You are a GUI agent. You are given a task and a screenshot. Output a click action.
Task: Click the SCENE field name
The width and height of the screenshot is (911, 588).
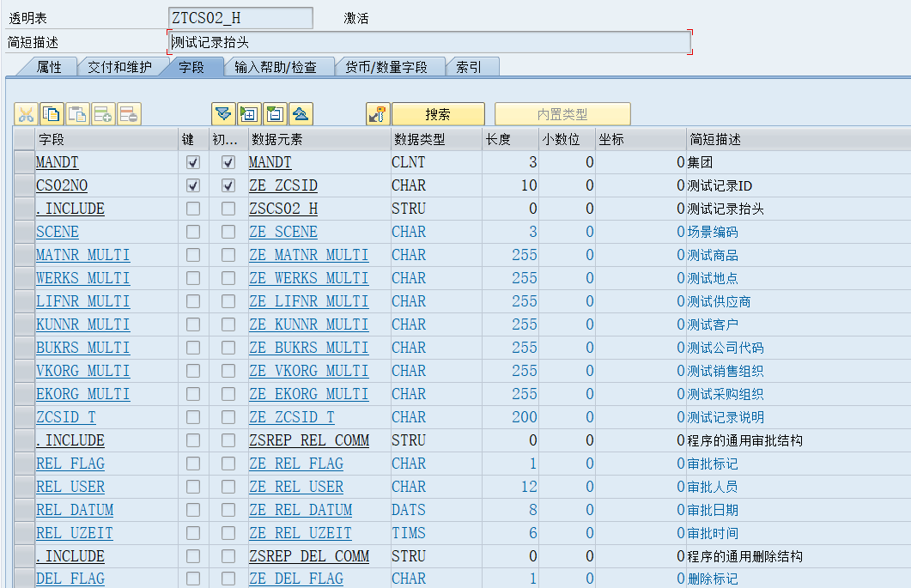coord(57,232)
